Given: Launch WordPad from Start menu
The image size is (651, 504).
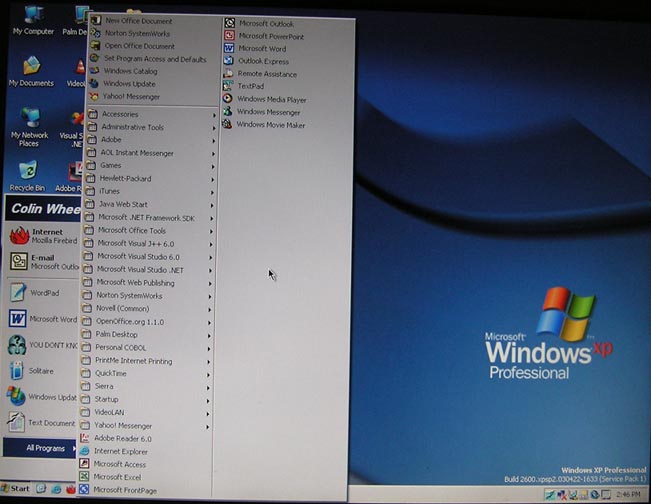Looking at the screenshot, I should [35, 293].
